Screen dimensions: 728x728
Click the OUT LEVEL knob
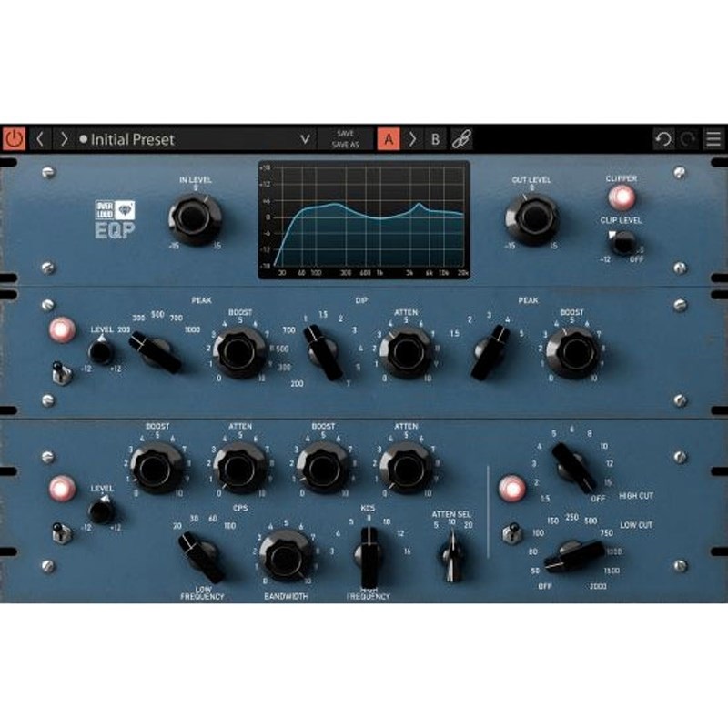coord(532,218)
